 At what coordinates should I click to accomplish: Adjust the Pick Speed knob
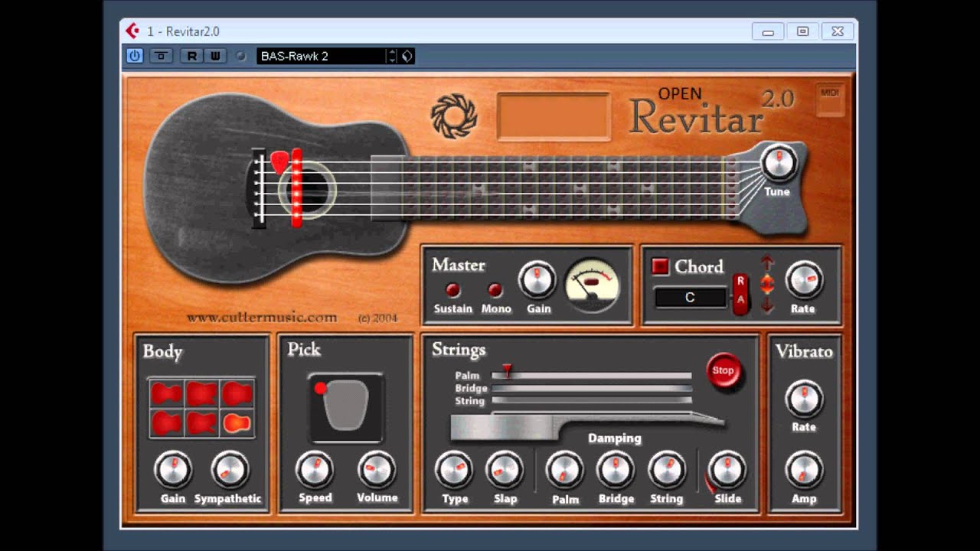point(315,469)
